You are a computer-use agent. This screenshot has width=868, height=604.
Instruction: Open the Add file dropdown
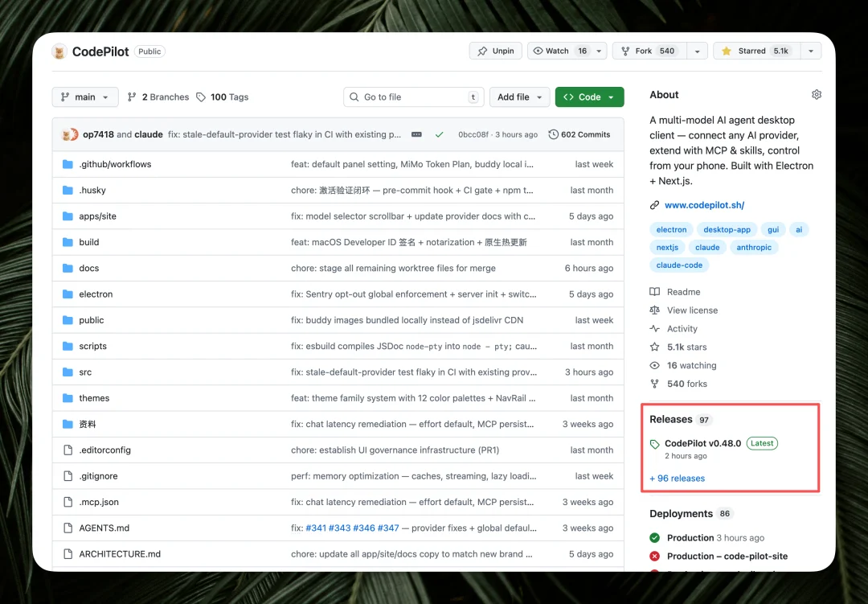[x=519, y=97]
